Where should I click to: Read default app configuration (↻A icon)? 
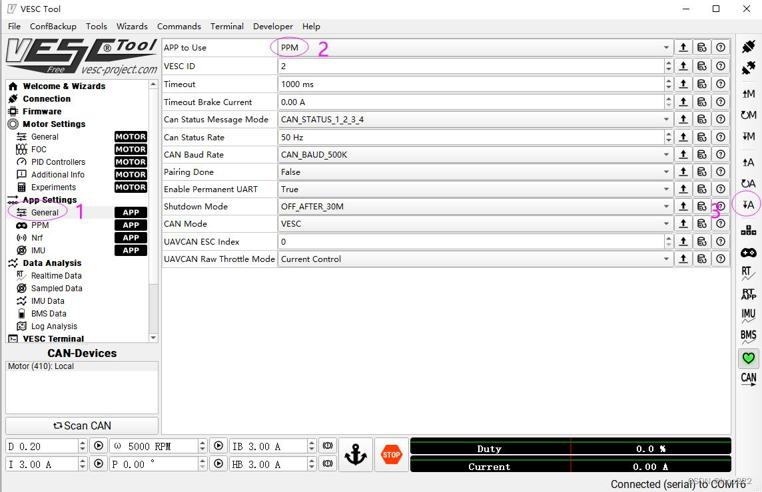(x=748, y=183)
